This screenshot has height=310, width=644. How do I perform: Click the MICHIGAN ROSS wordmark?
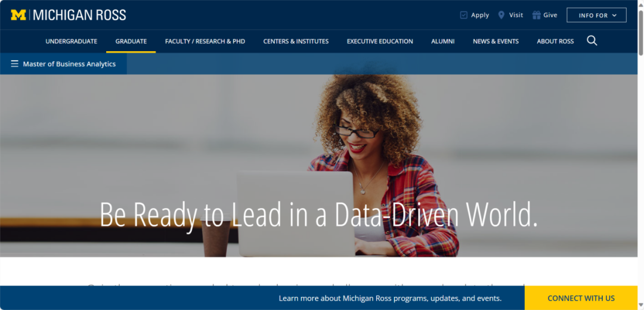[x=79, y=15]
